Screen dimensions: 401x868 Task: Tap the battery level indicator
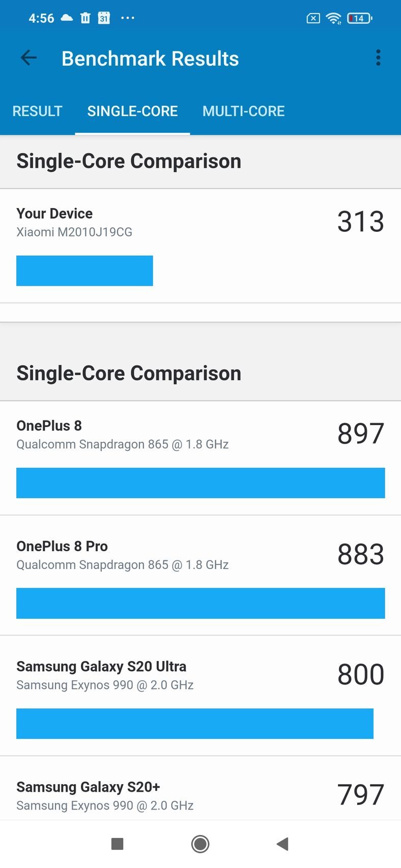[x=359, y=19]
